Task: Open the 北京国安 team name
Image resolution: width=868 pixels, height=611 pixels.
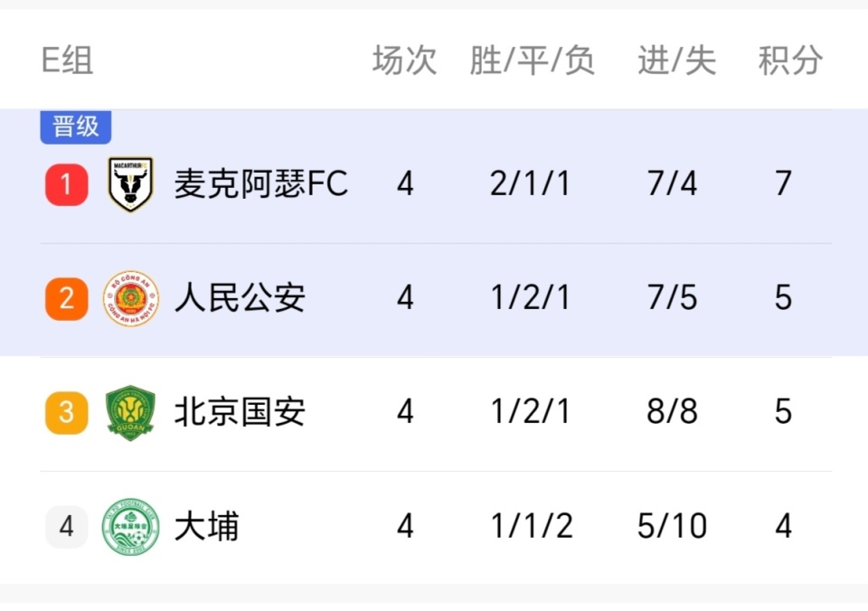Action: 240,412
